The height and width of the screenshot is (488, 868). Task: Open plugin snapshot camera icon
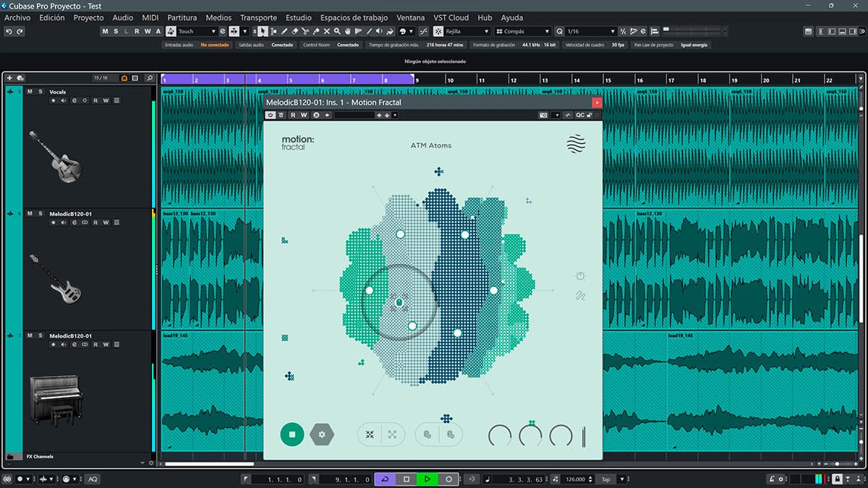[543, 115]
